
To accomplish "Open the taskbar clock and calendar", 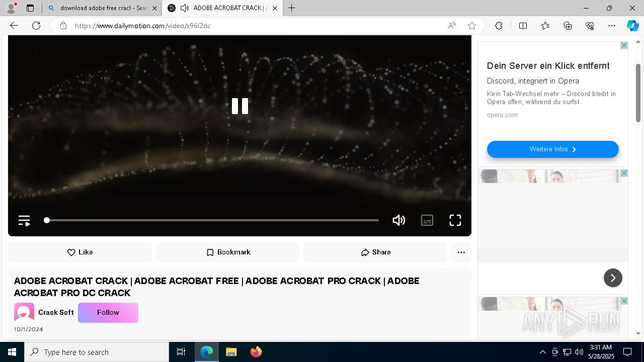I will (x=601, y=352).
